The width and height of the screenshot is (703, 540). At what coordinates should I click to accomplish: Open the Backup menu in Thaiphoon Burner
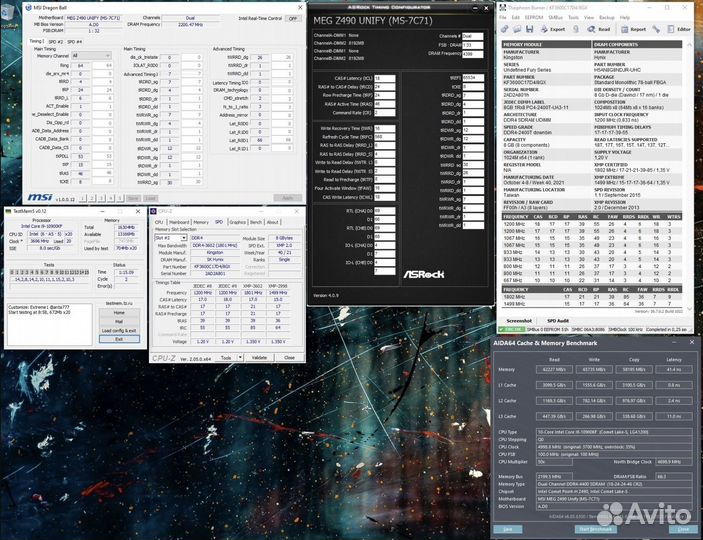(607, 17)
